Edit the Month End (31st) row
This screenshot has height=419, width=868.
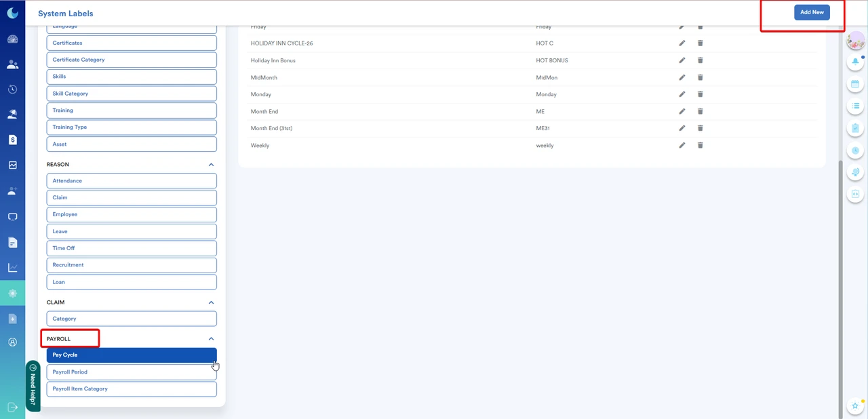tap(682, 128)
